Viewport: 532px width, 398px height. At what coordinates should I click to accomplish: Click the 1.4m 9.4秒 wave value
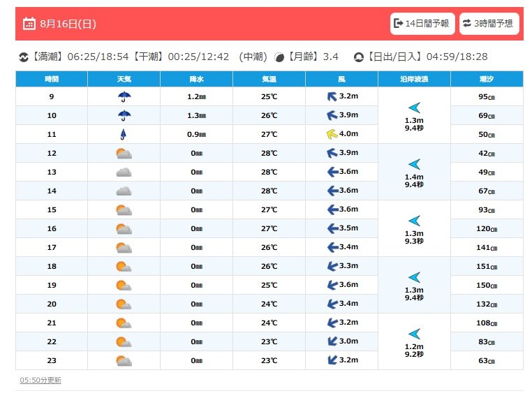tap(414, 181)
